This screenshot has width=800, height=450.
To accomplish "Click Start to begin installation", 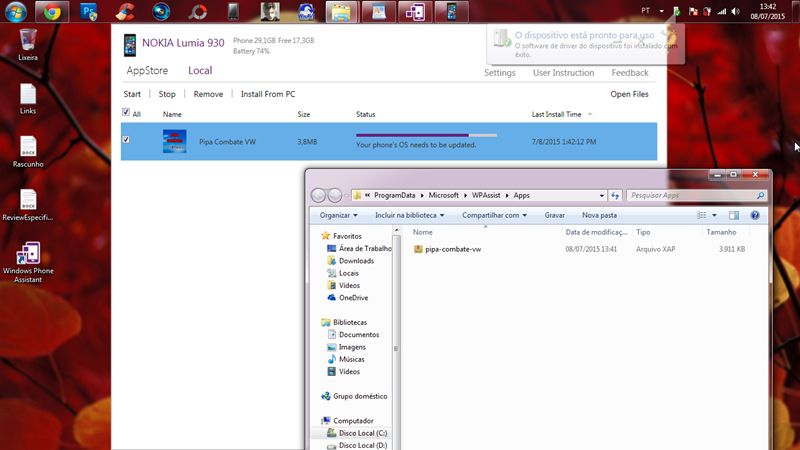I will 132,94.
